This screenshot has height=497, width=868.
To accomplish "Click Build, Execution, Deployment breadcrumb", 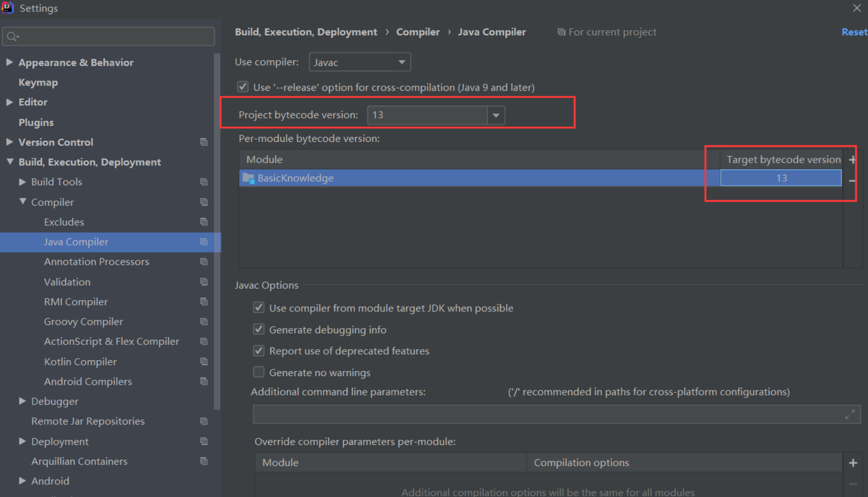I will [306, 32].
